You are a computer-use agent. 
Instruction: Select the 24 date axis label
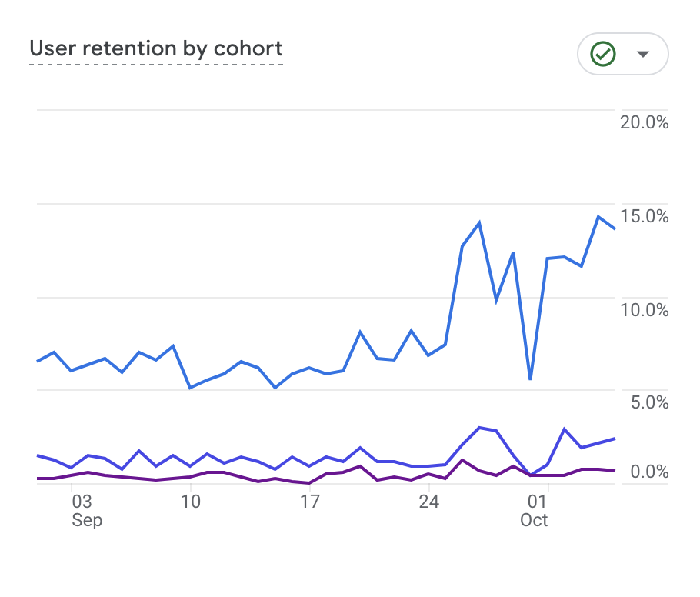428,502
